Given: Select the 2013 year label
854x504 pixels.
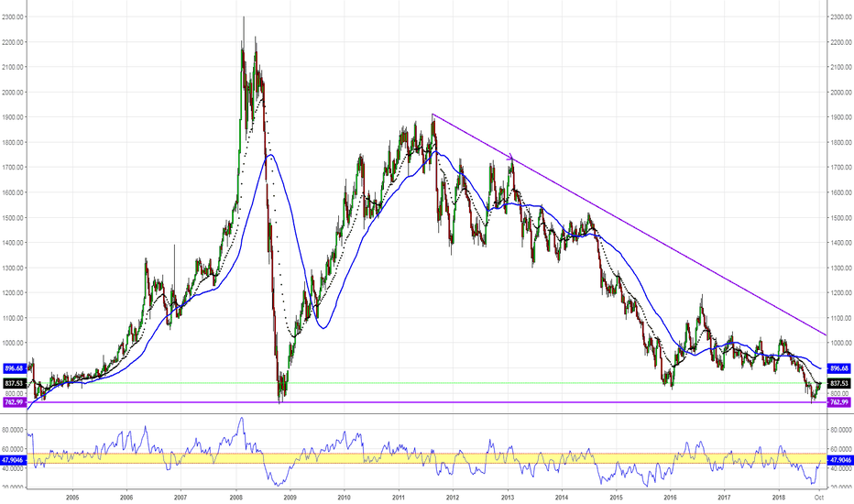Looking at the screenshot, I should tap(508, 497).
